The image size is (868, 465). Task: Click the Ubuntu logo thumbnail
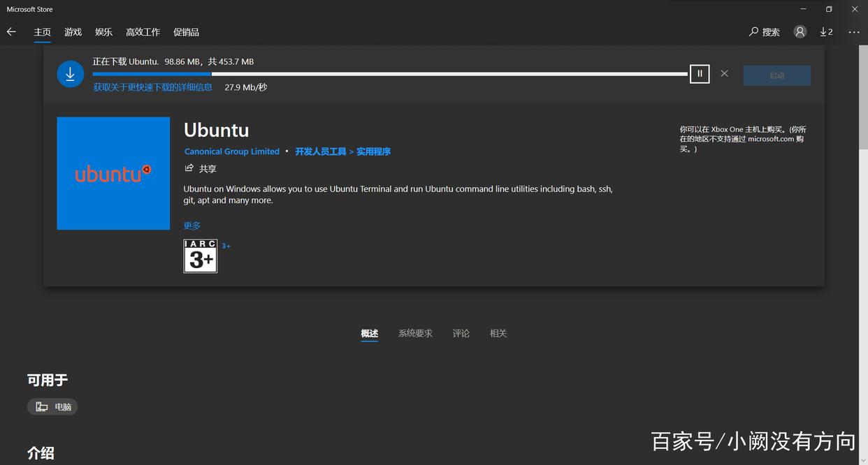click(x=113, y=173)
